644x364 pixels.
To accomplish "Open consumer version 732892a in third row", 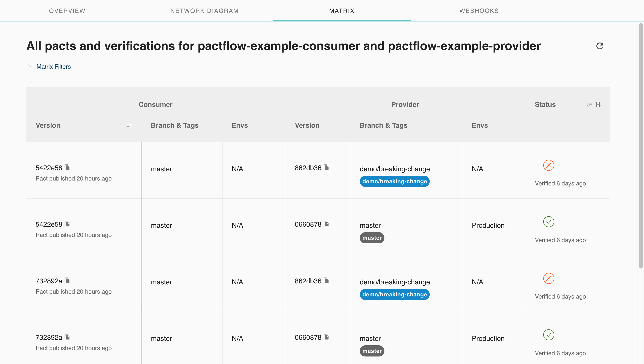I will click(x=49, y=281).
